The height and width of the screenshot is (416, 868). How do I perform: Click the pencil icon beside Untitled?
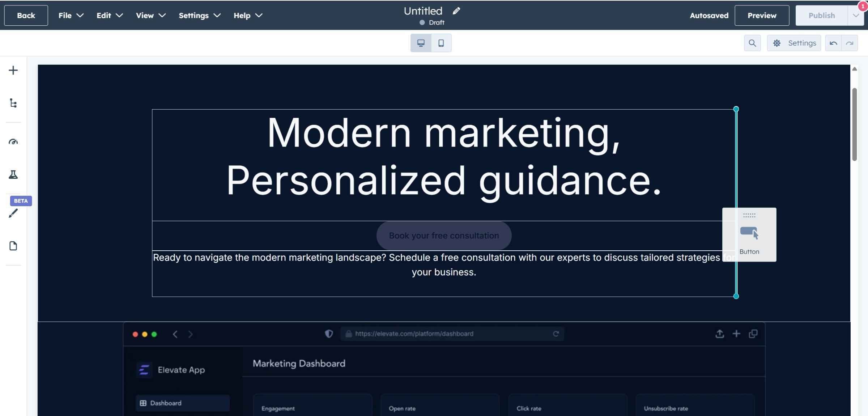pos(456,11)
